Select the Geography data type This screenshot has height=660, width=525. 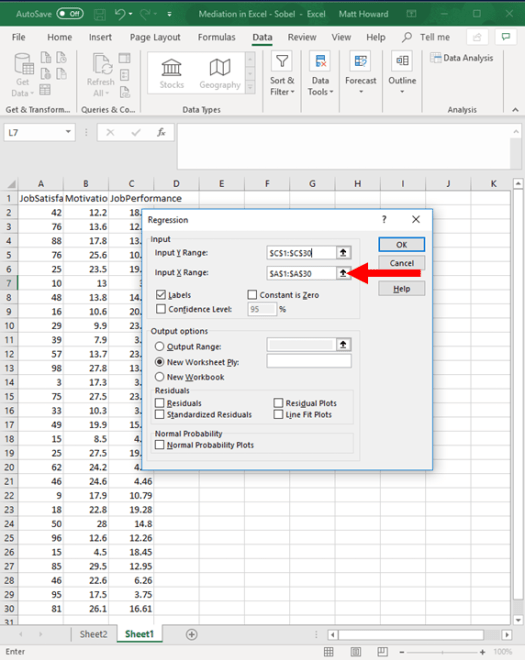coord(220,74)
